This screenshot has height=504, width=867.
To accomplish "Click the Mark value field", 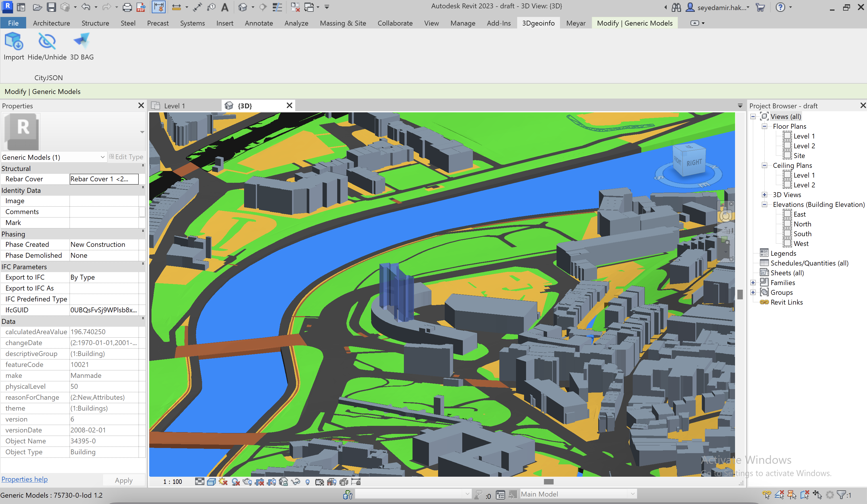I will tap(104, 223).
